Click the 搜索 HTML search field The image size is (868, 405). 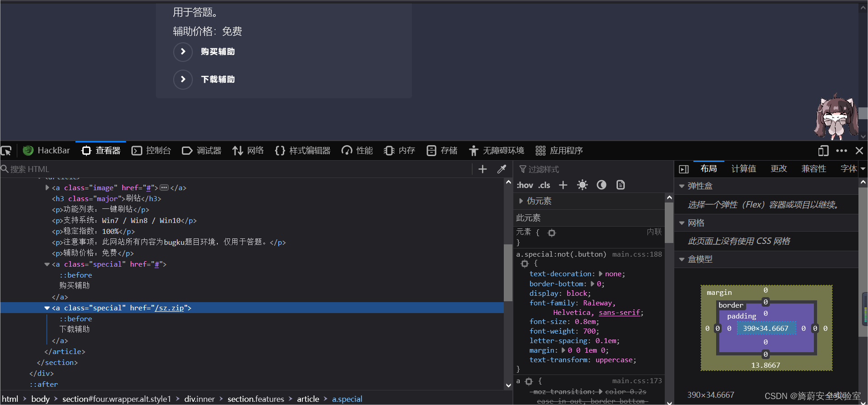point(236,169)
